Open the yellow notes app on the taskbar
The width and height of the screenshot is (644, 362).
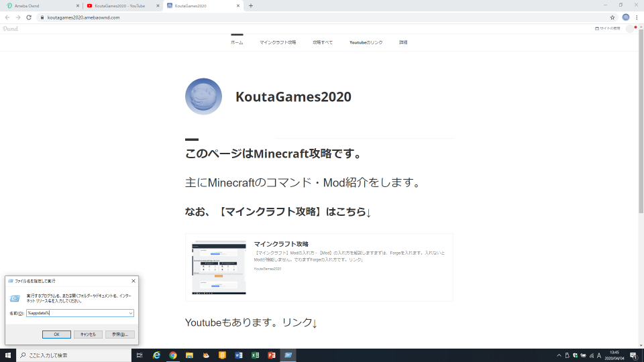click(222, 355)
